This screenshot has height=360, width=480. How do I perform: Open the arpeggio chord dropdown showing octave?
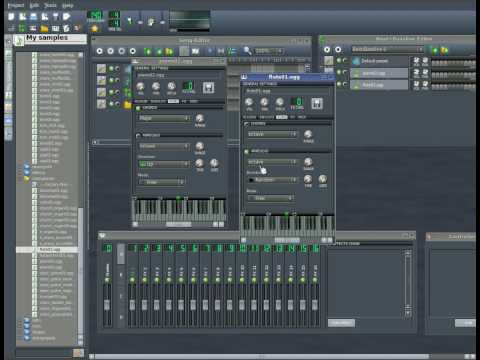pos(272,162)
